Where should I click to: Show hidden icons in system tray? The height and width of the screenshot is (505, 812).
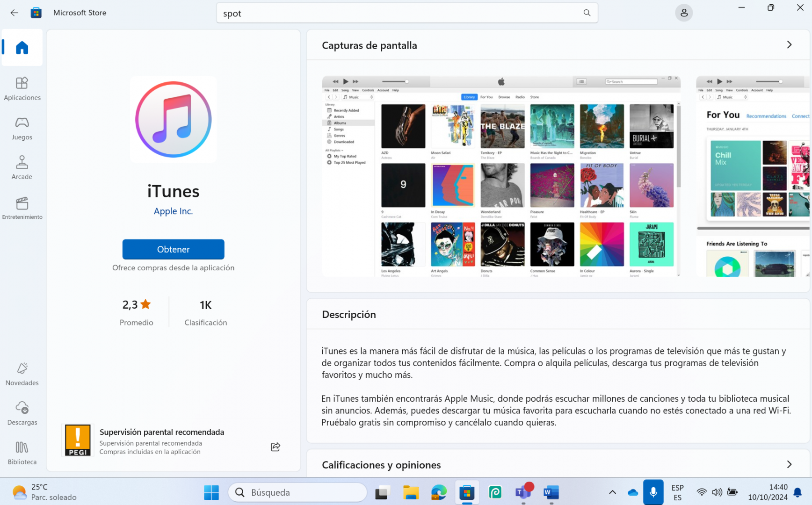612,492
